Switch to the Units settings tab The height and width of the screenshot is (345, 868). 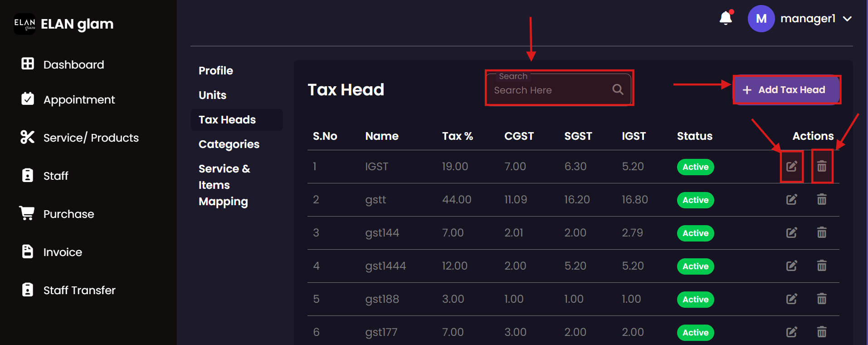212,95
